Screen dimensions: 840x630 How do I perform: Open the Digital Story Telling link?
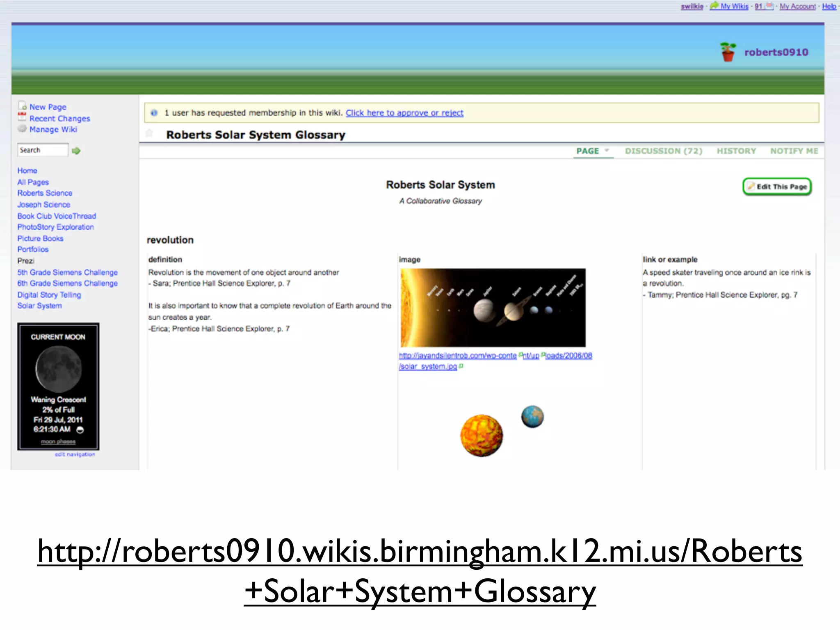pyautogui.click(x=49, y=295)
